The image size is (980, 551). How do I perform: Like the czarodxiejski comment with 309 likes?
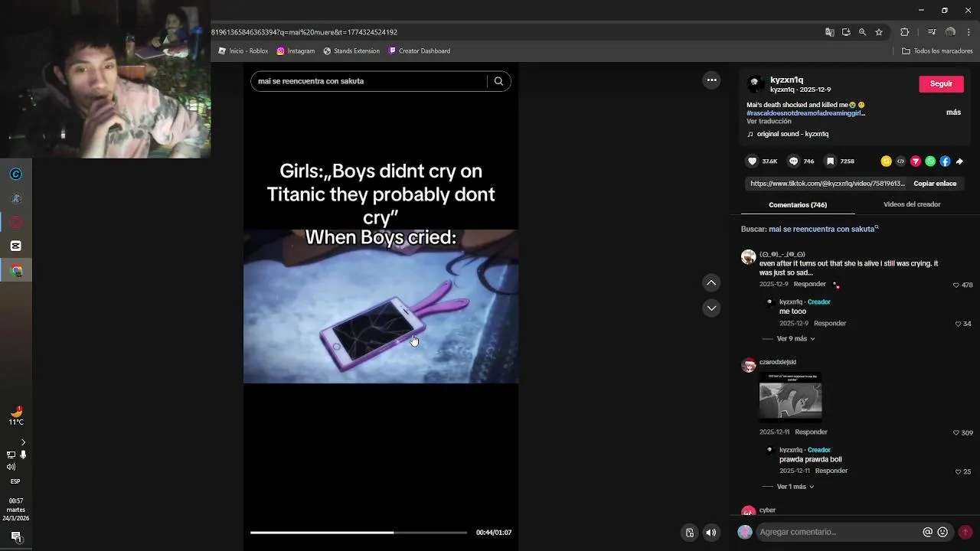[956, 433]
